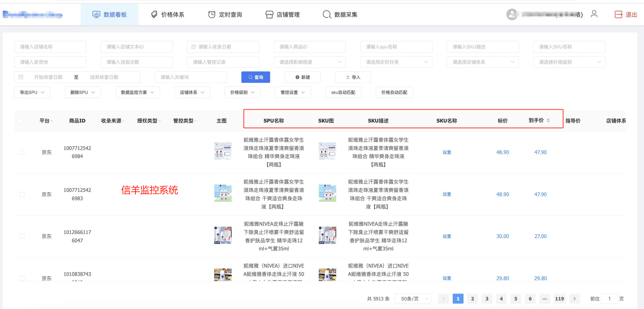Click the next page arrow
The width and height of the screenshot is (644, 309).
575,298
